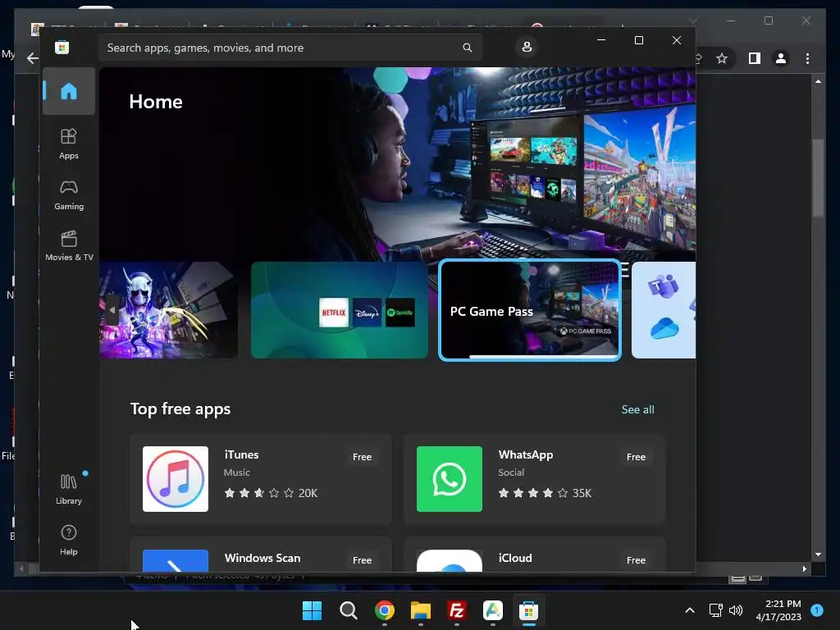Open the account profile icon in Store
840x630 pixels.
[x=527, y=47]
